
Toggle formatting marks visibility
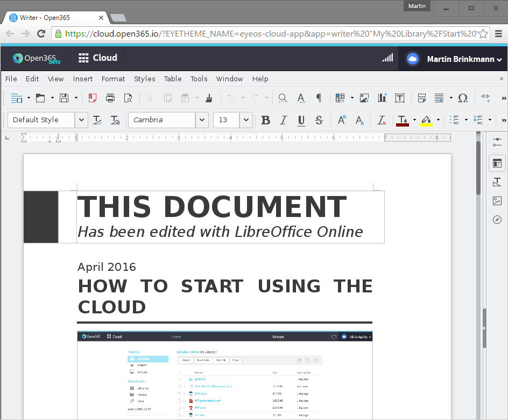[318, 98]
